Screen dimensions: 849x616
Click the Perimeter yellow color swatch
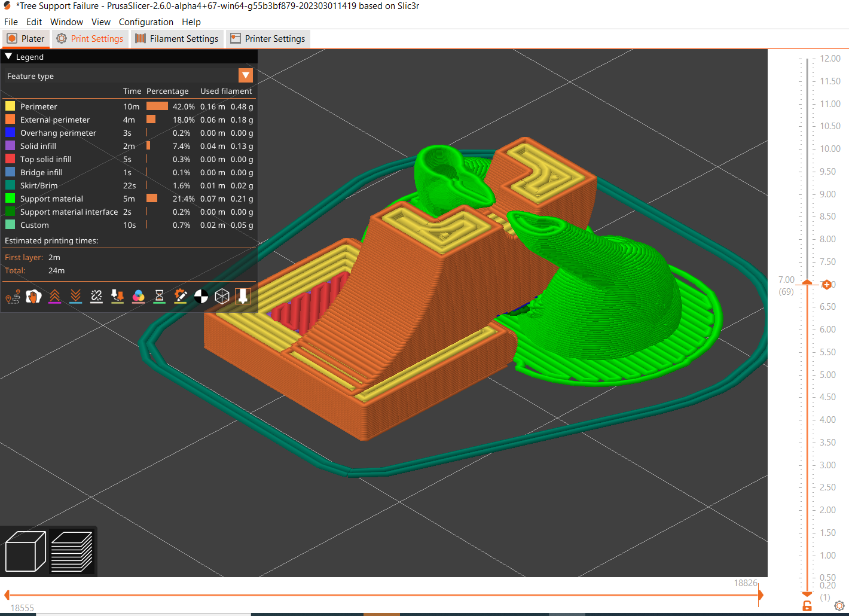click(x=10, y=106)
